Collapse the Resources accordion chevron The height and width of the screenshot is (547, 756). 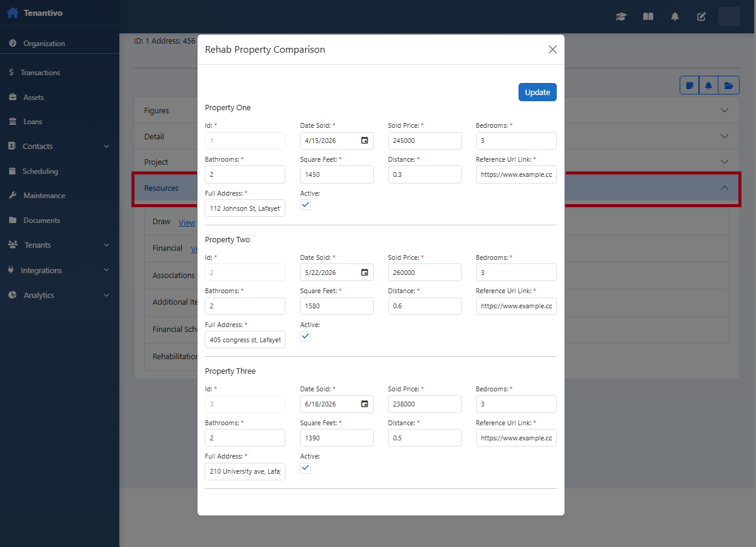click(724, 188)
